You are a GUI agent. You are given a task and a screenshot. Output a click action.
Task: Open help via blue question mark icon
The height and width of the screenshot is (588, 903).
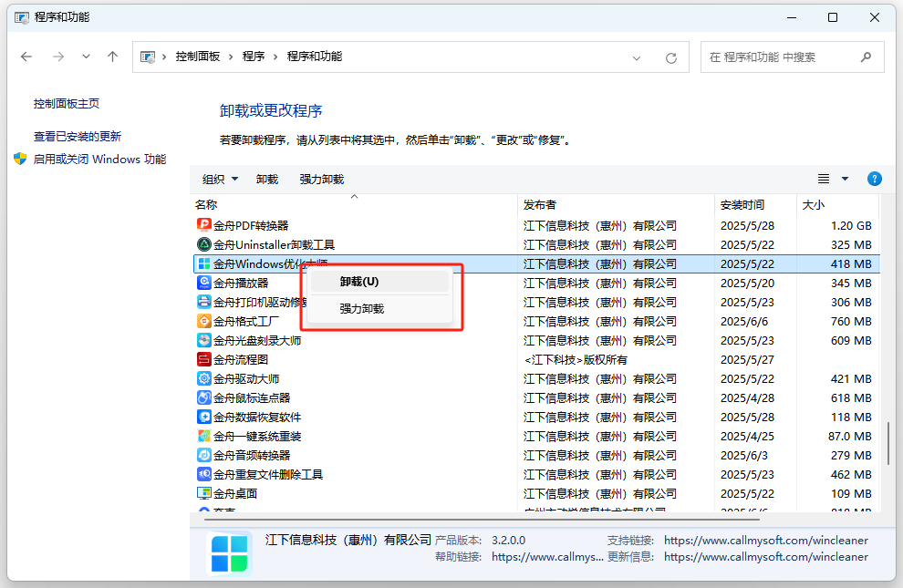point(874,179)
